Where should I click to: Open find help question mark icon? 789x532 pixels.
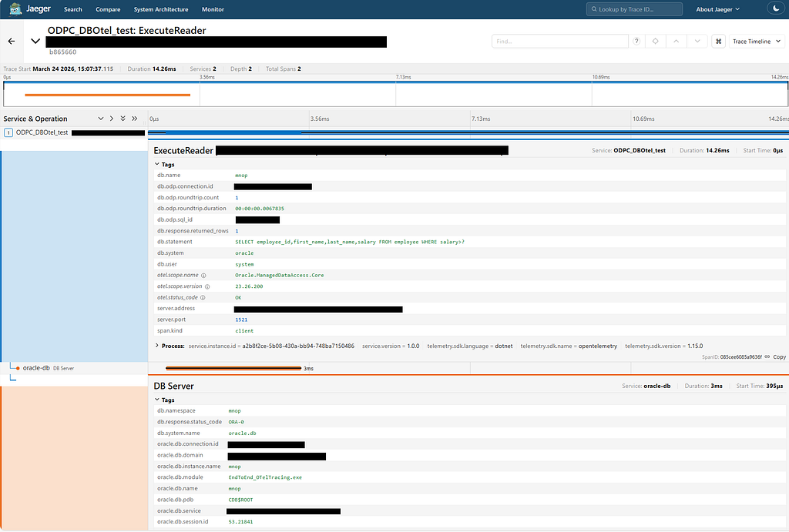pos(636,42)
